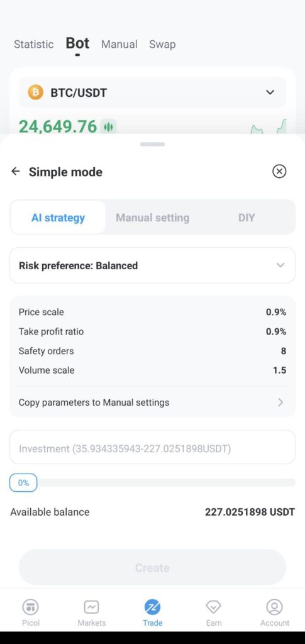Expand the Risk preference: Balanced dropdown

pyautogui.click(x=152, y=265)
